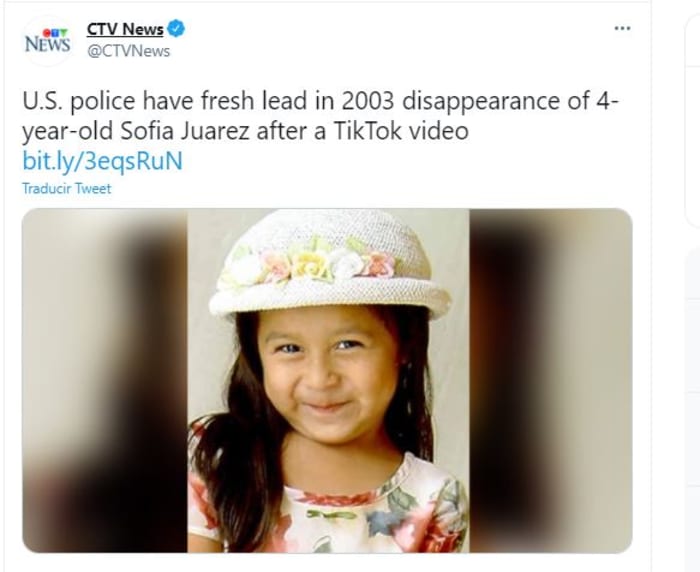Open the CTV News account name link

pyautogui.click(x=125, y=29)
